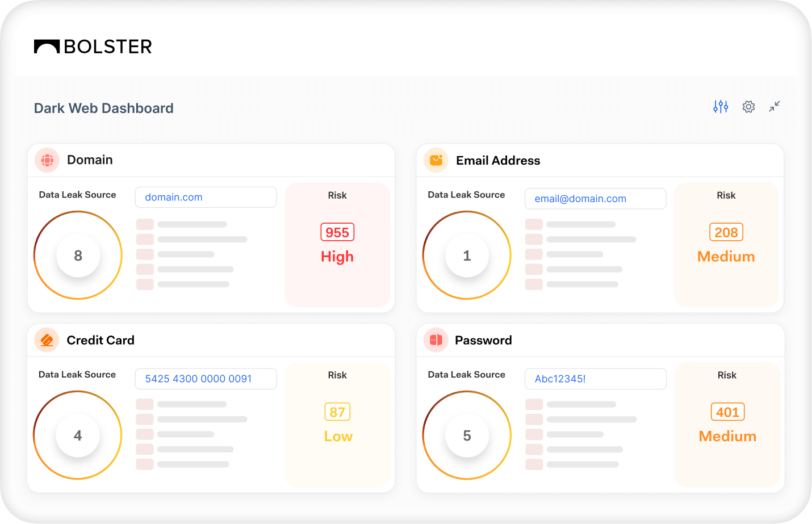Screen dimensions: 812x524
Task: Click the Abc12345! password field
Action: tap(595, 379)
